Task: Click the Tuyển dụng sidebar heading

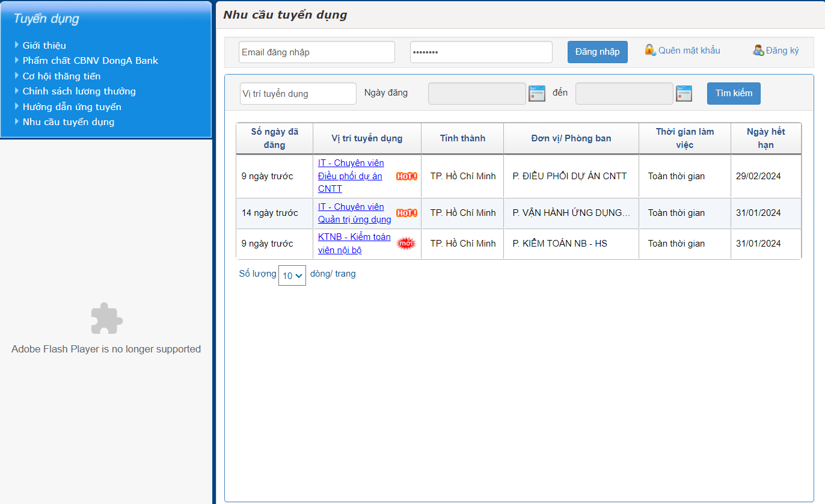Action: pyautogui.click(x=46, y=19)
